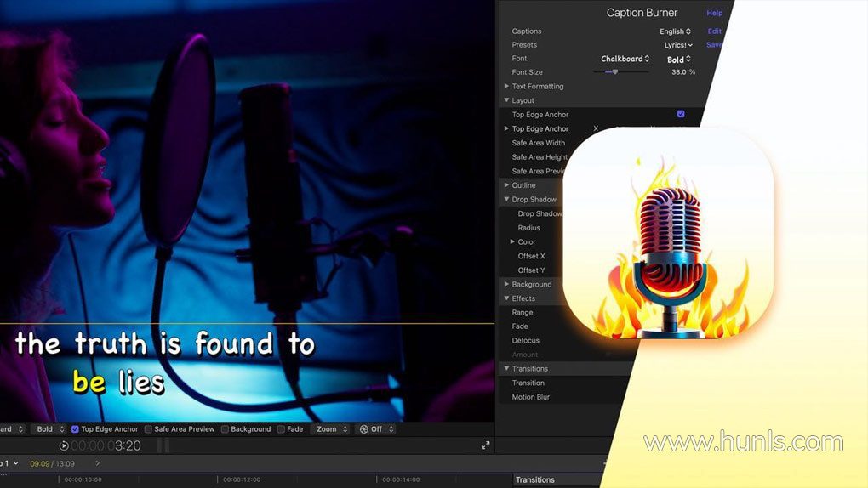Image resolution: width=868 pixels, height=488 pixels.
Task: Collapse the Layout section
Action: click(506, 100)
